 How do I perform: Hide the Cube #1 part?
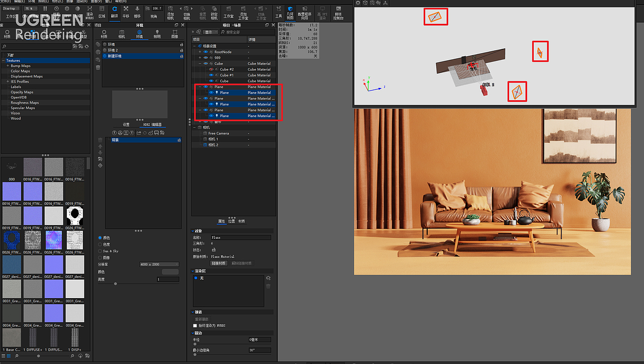click(x=211, y=75)
